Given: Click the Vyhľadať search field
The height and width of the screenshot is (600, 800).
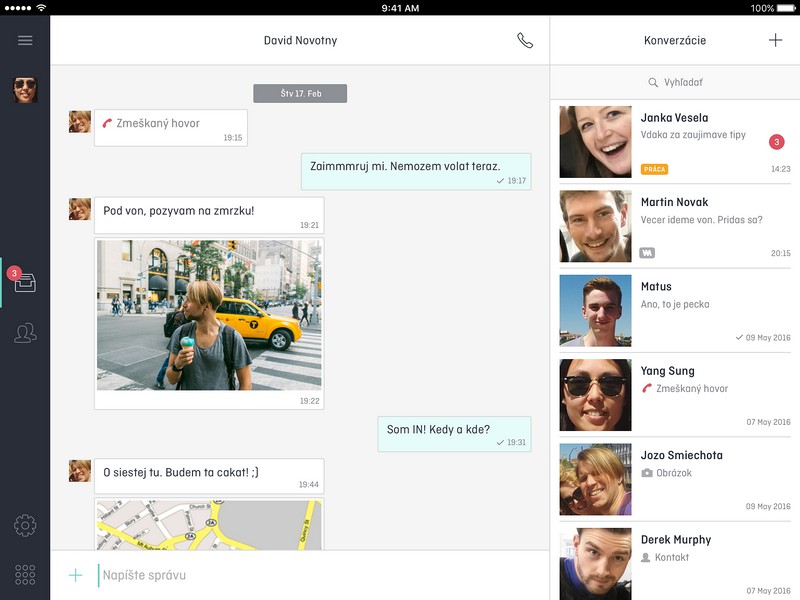Looking at the screenshot, I should [675, 83].
